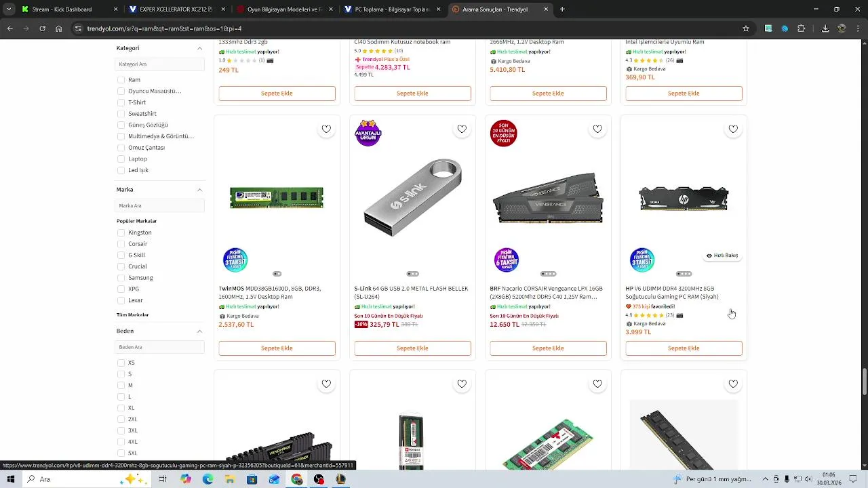This screenshot has width=868, height=488.
Task: Check the G Skill brand checkbox
Action: (x=121, y=256)
